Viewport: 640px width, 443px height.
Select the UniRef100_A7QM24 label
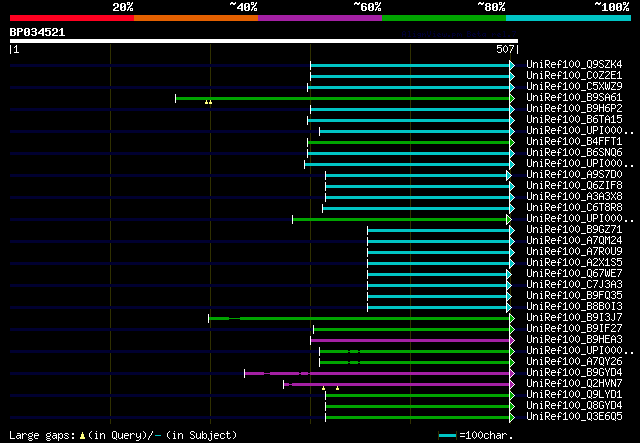coord(574,241)
